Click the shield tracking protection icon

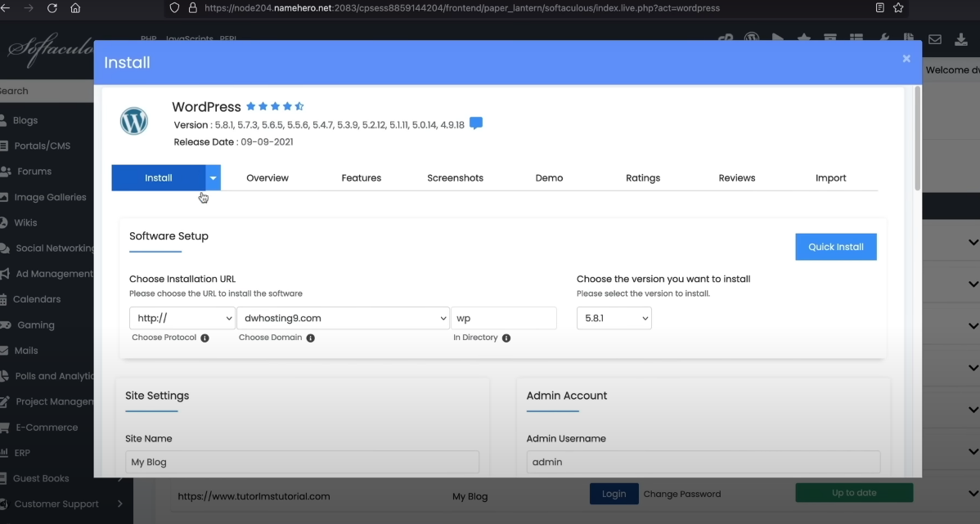coord(174,8)
